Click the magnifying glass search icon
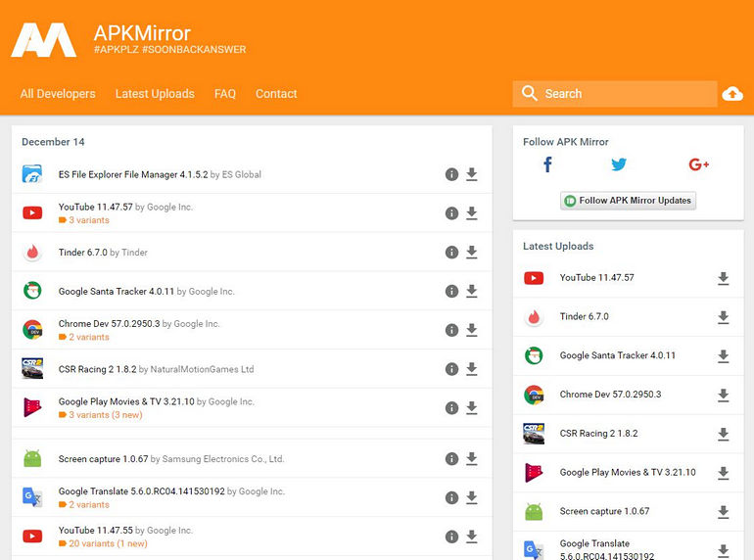Viewport: 754px width, 560px height. pyautogui.click(x=530, y=93)
